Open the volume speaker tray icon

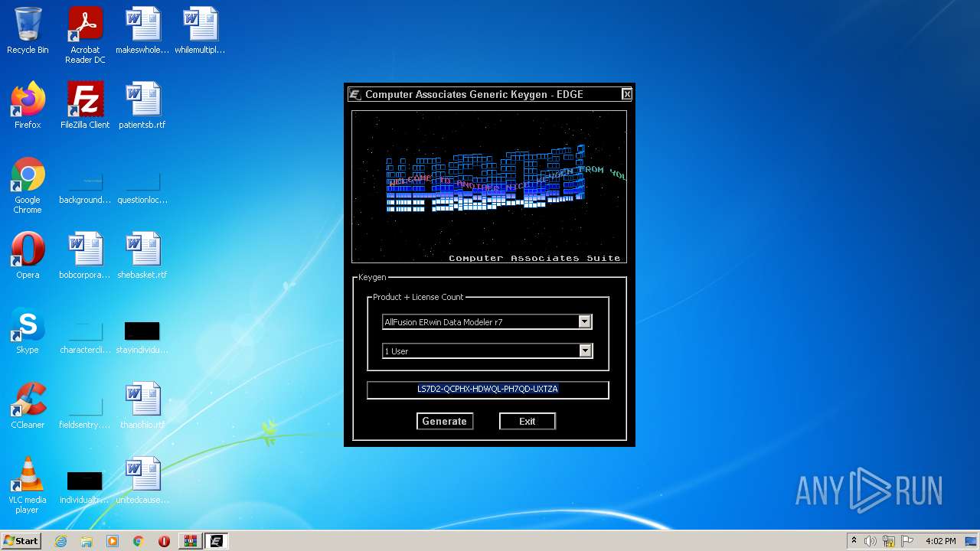coord(871,541)
